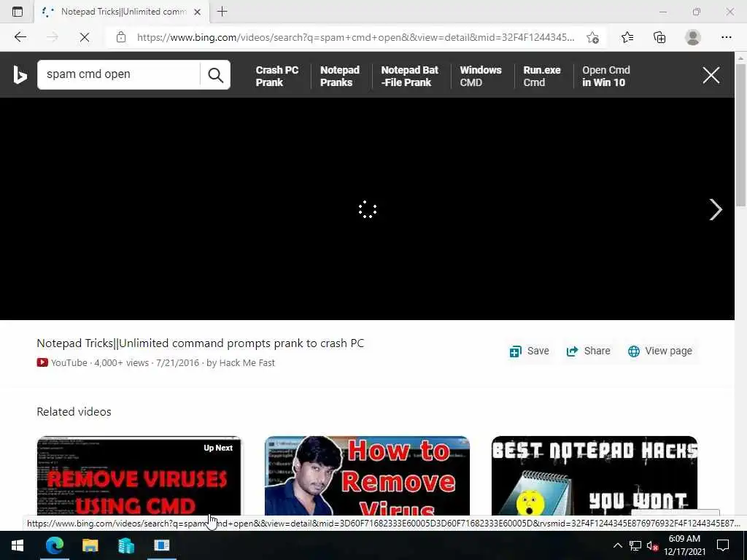
Task: Open the Server Manager taskbar icon
Action: click(x=125, y=545)
